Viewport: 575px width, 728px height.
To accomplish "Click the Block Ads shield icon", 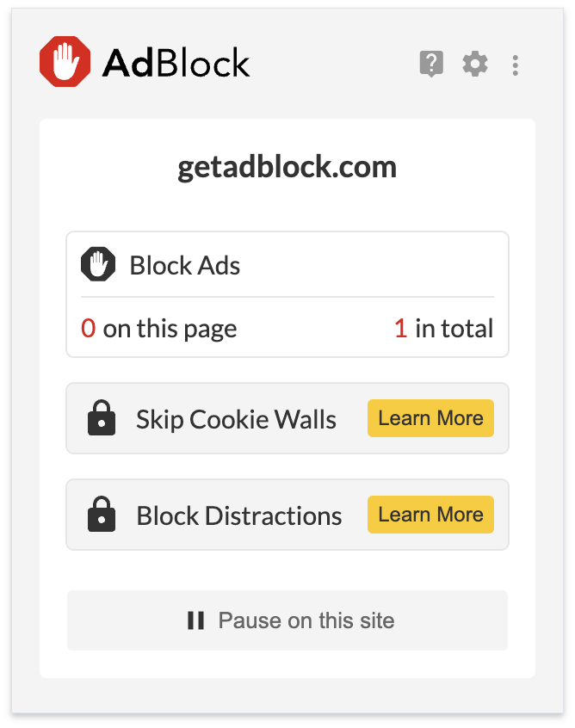I will pos(99,264).
